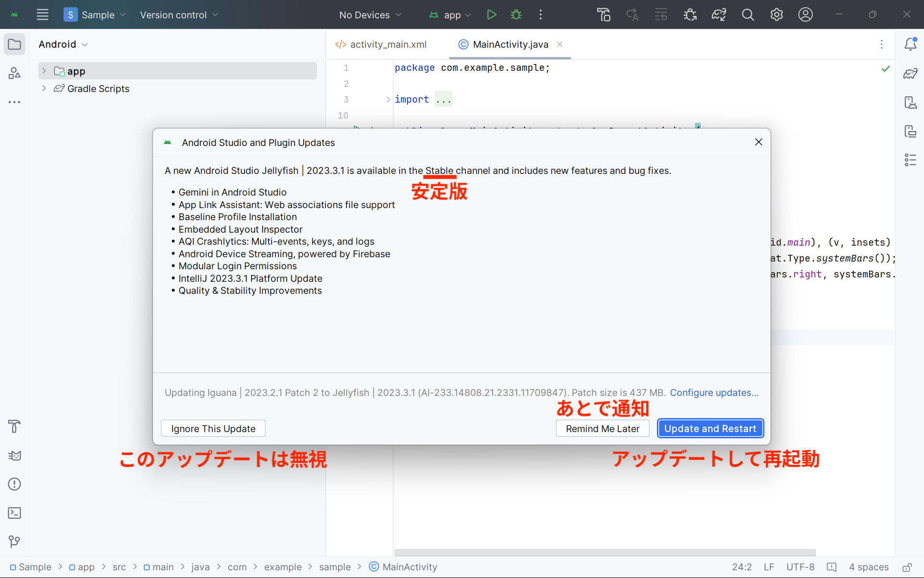
Task: Open the Gradle tool window elephant icon
Action: click(910, 73)
